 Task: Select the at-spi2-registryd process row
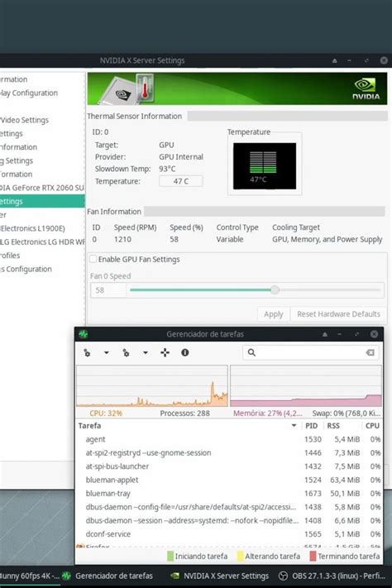pyautogui.click(x=229, y=452)
